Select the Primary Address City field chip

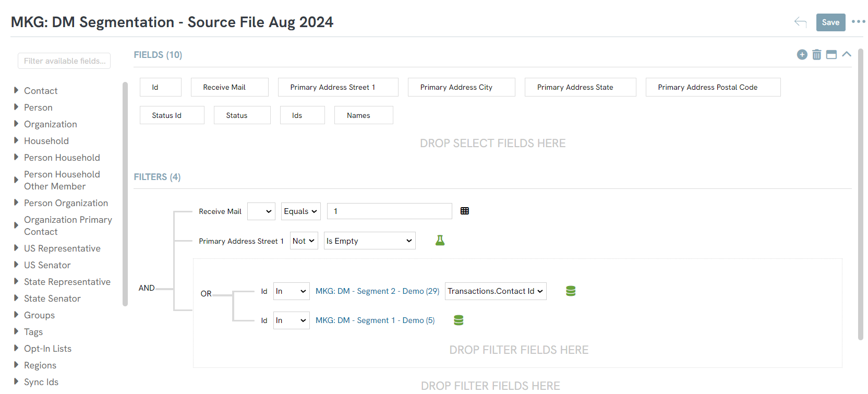462,87
